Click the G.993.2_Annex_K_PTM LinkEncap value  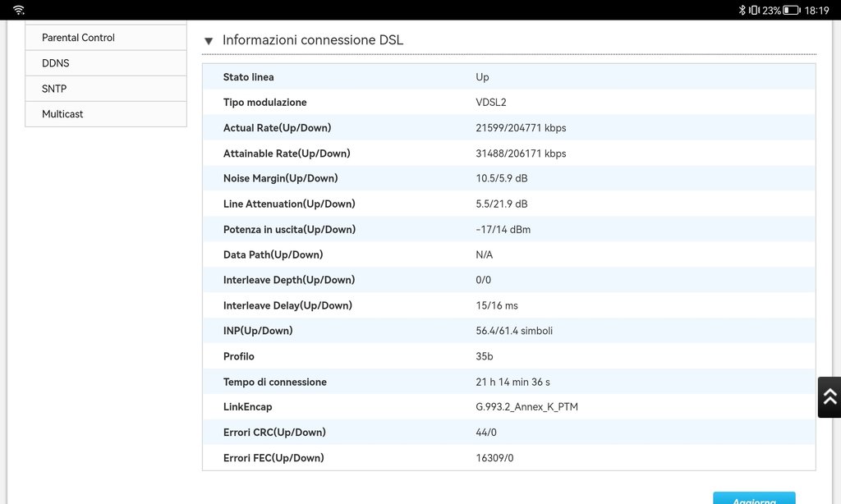coord(526,407)
